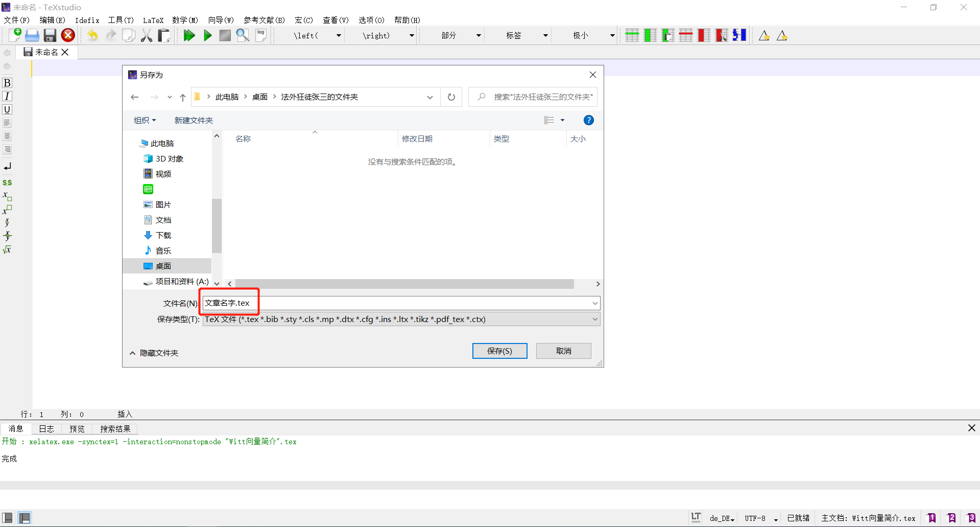Screen dimensions: 980x527
Task: Select 文档 in the folder tree
Action: click(163, 220)
